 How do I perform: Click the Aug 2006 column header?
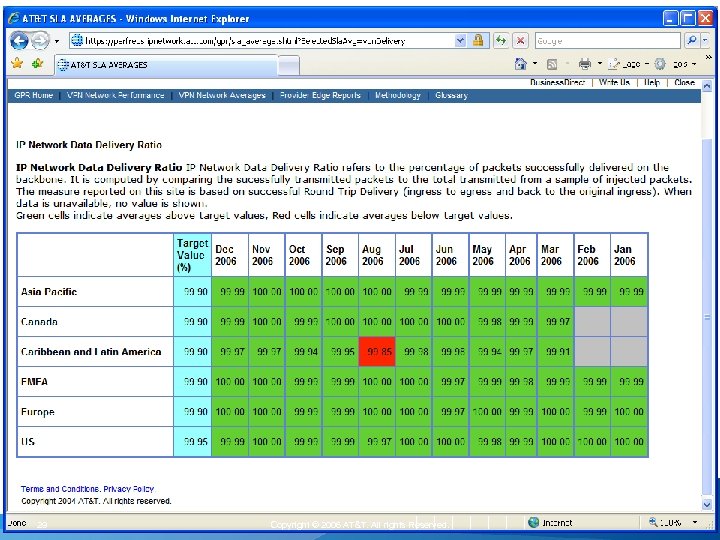click(x=377, y=255)
